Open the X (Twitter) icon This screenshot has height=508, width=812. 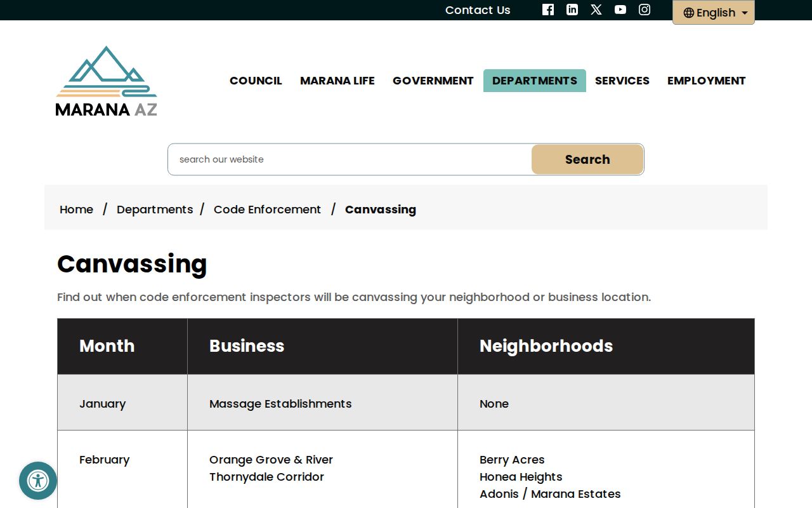(x=596, y=10)
